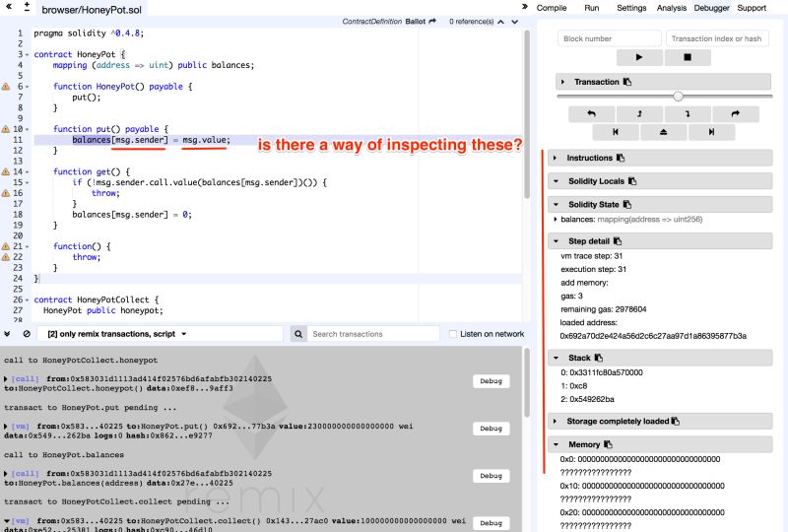788x532 pixels.
Task: Open the Compile tab
Action: point(552,8)
